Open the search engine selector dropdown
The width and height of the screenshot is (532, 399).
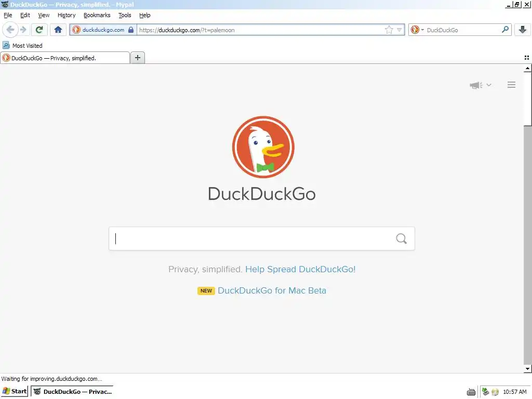pyautogui.click(x=417, y=30)
